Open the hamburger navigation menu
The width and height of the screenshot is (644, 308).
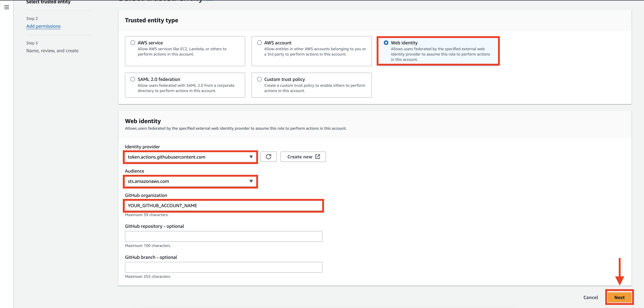(x=7, y=7)
